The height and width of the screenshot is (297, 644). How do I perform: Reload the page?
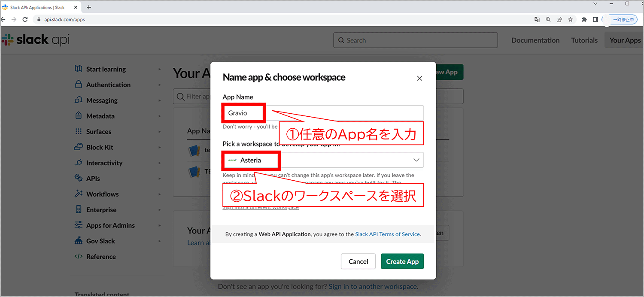(x=25, y=19)
